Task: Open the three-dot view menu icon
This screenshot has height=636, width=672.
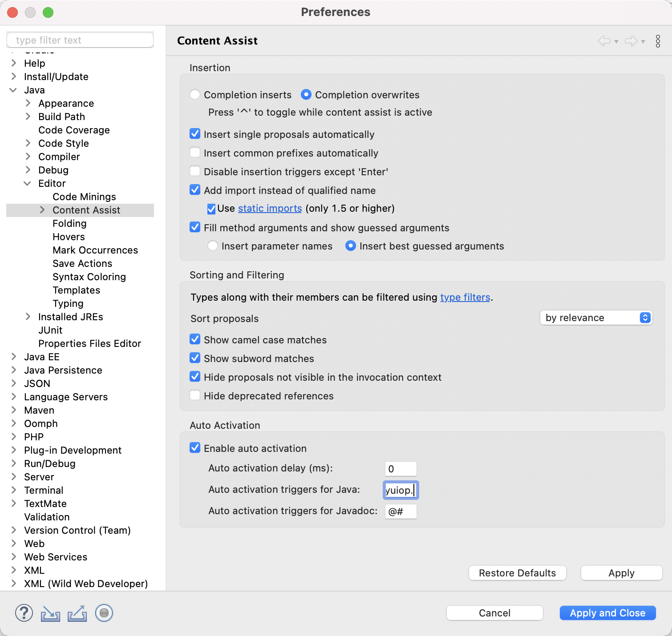Action: coord(658,41)
